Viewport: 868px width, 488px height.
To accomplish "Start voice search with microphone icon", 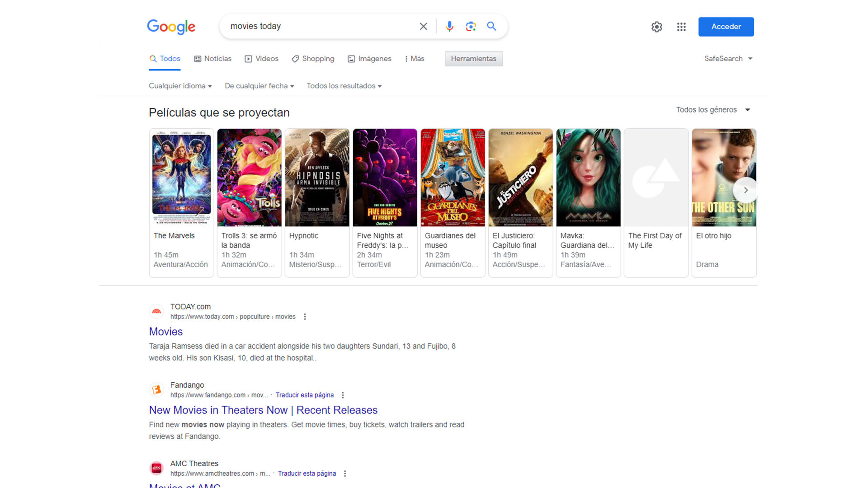I will coord(449,26).
